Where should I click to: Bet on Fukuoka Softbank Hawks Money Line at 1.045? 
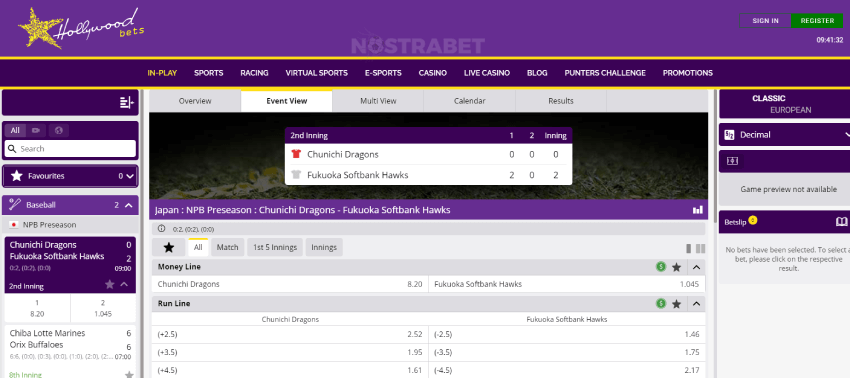567,284
